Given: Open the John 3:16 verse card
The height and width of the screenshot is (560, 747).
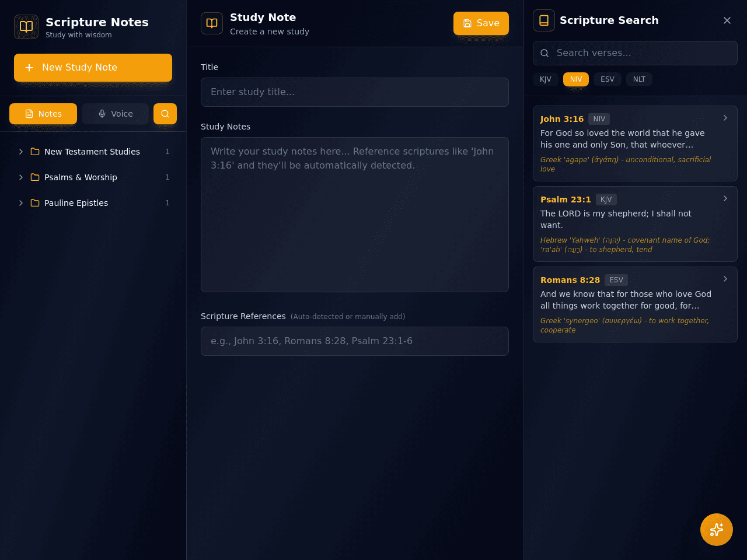Looking at the screenshot, I should [x=635, y=143].
